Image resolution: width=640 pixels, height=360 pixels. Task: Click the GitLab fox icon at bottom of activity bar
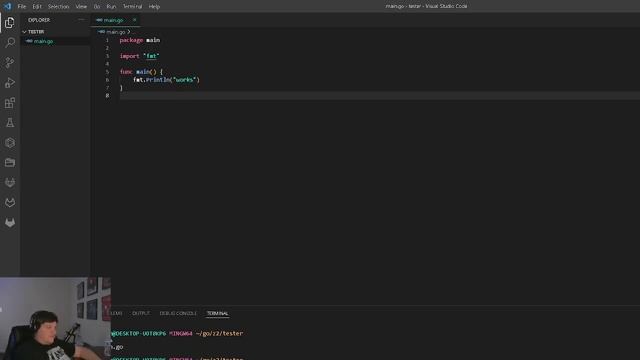pyautogui.click(x=10, y=222)
